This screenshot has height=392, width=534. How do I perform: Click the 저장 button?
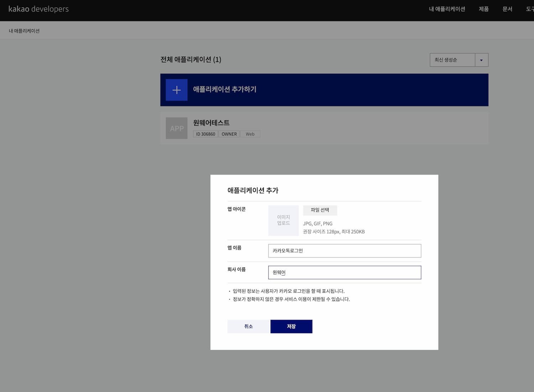coord(291,326)
